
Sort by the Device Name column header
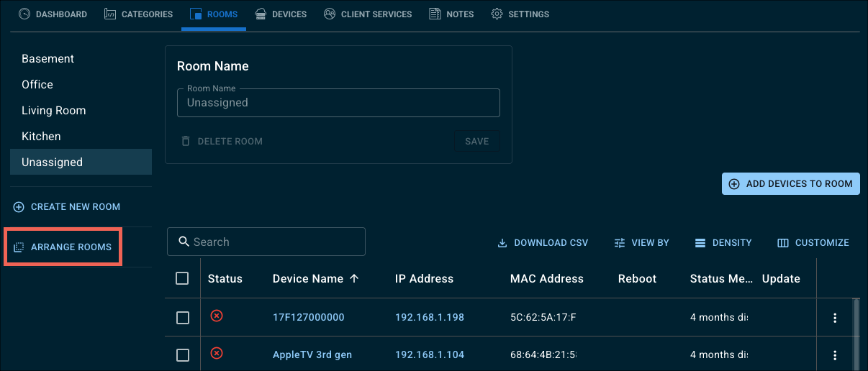coord(308,279)
